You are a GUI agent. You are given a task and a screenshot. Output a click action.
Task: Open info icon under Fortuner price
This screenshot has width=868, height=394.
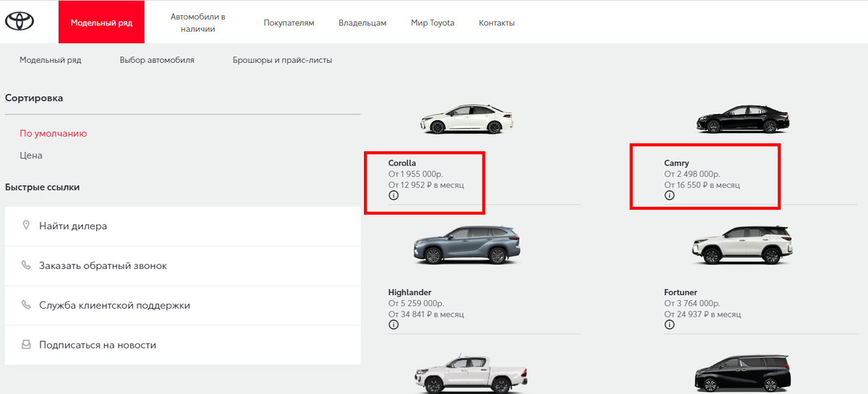pyautogui.click(x=669, y=325)
